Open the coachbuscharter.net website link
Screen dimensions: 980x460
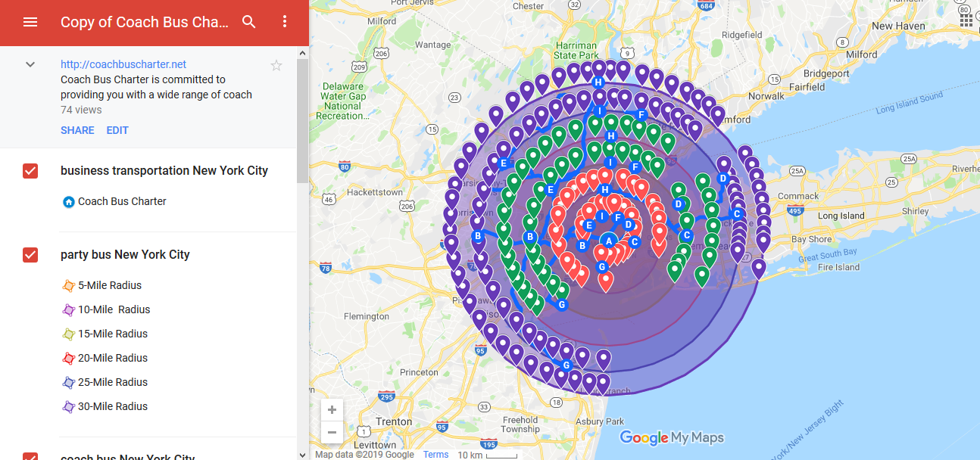[x=123, y=64]
